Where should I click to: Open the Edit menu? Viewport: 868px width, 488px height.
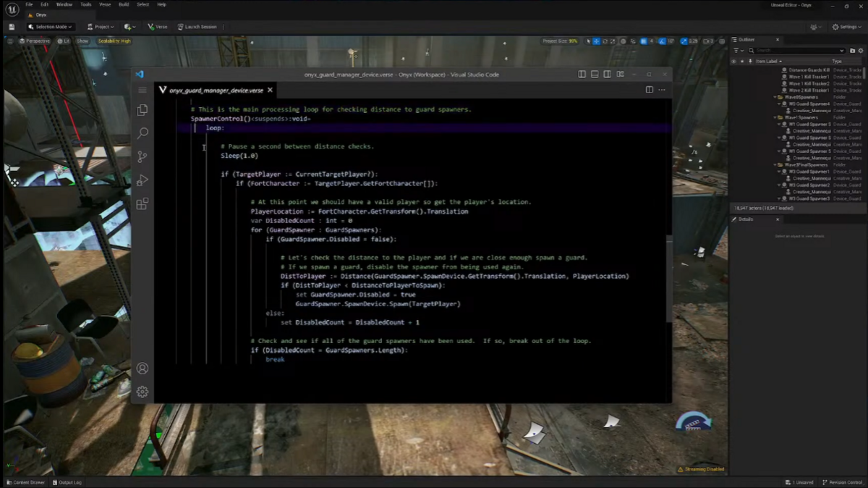(45, 4)
